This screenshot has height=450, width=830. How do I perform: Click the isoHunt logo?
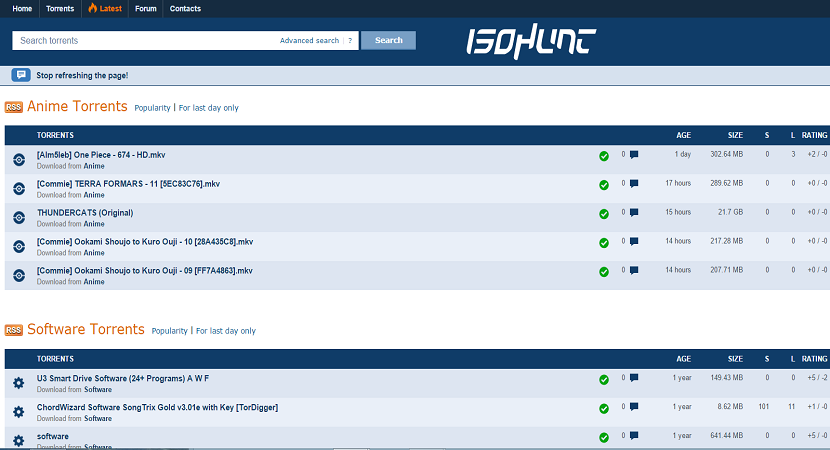(531, 41)
